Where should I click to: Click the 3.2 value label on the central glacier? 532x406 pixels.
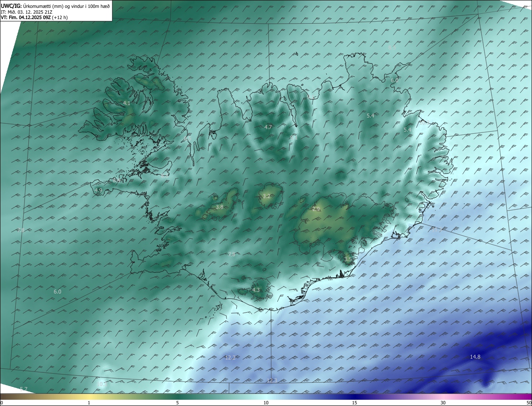point(266,196)
